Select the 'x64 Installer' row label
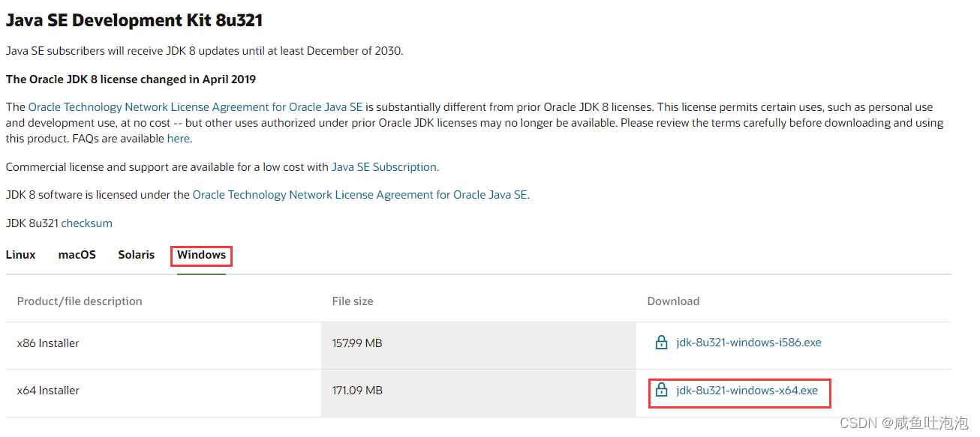Viewport: 980px width, 437px height. pos(48,391)
